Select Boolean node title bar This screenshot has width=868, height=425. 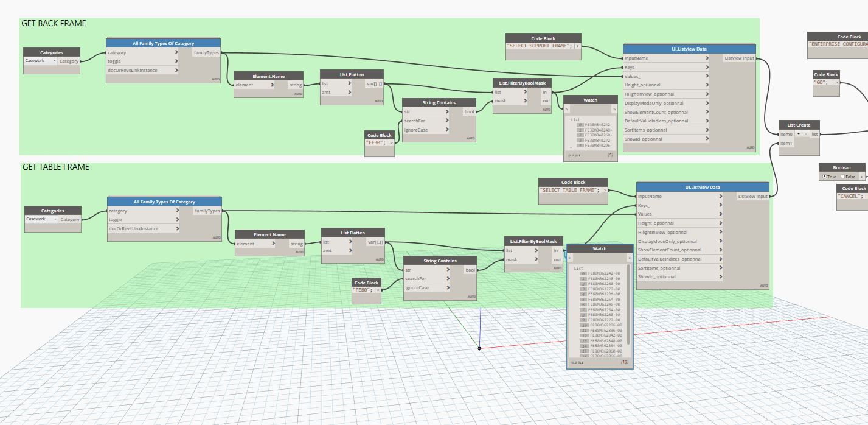pos(842,167)
